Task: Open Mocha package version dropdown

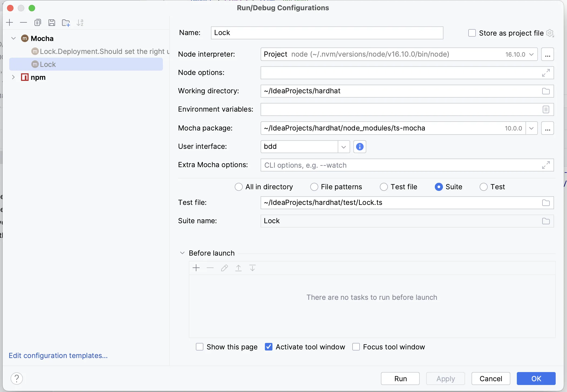Action: tap(531, 128)
